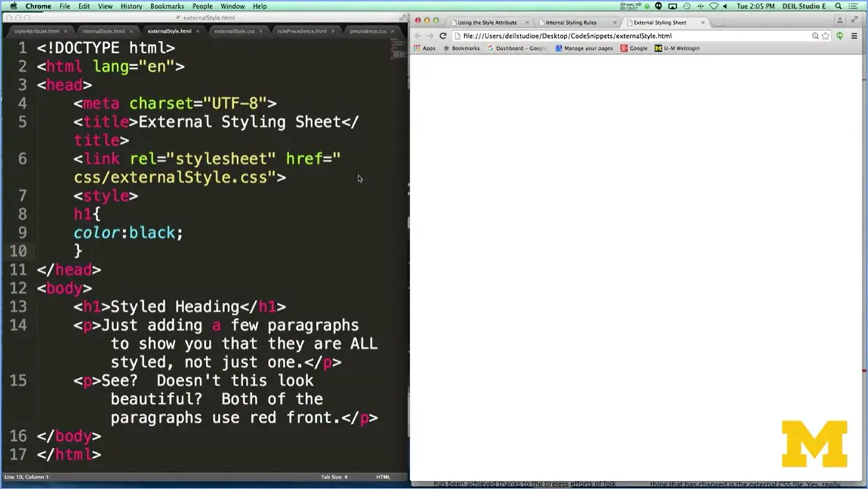Click the Chrome back navigation arrow
This screenshot has height=489, width=868.
tap(418, 35)
